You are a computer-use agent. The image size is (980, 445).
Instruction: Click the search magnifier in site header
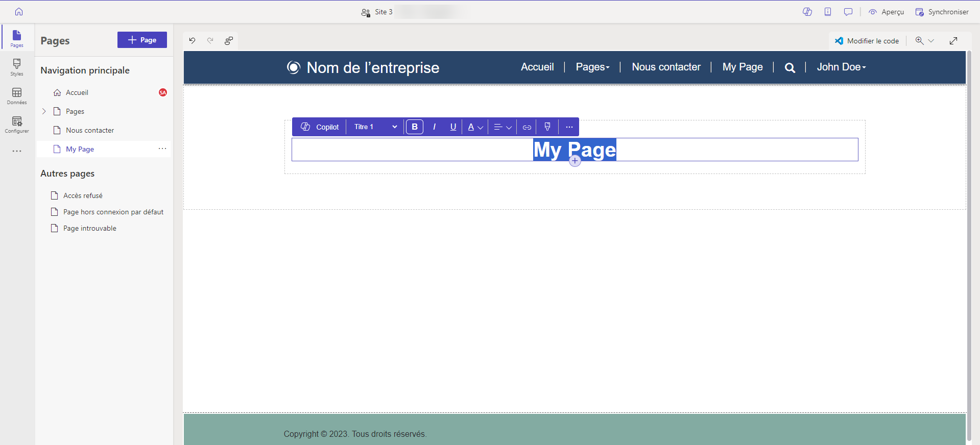click(x=790, y=67)
